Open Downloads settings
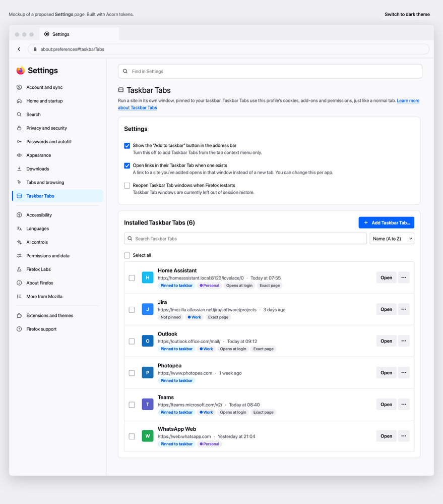The height and width of the screenshot is (504, 443). click(x=58, y=169)
